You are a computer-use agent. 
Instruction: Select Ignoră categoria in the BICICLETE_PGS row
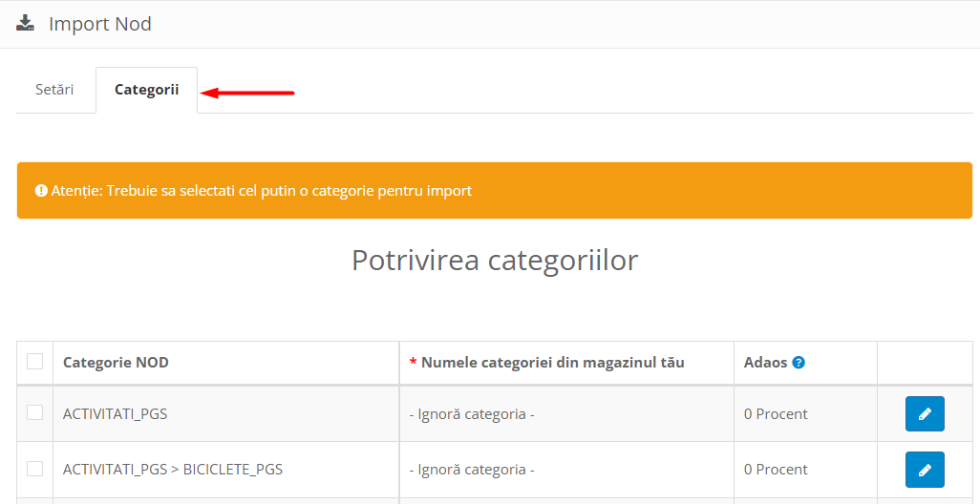point(471,470)
